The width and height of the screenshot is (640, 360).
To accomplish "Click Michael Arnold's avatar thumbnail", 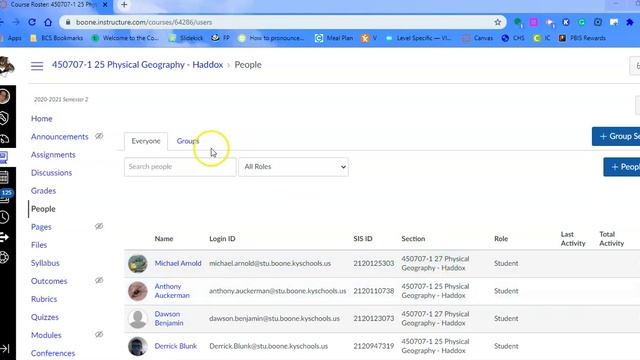I will coord(138,263).
